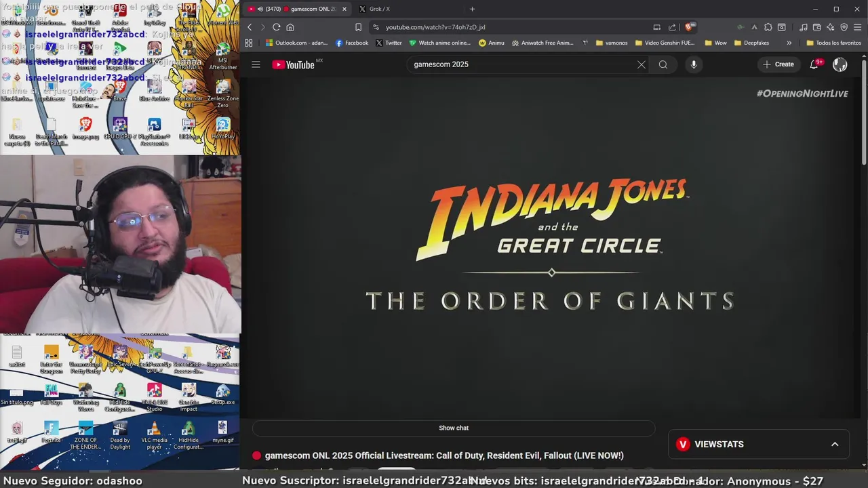
Task: Open the Aniwatch Free Anime bookmark
Action: [x=542, y=43]
